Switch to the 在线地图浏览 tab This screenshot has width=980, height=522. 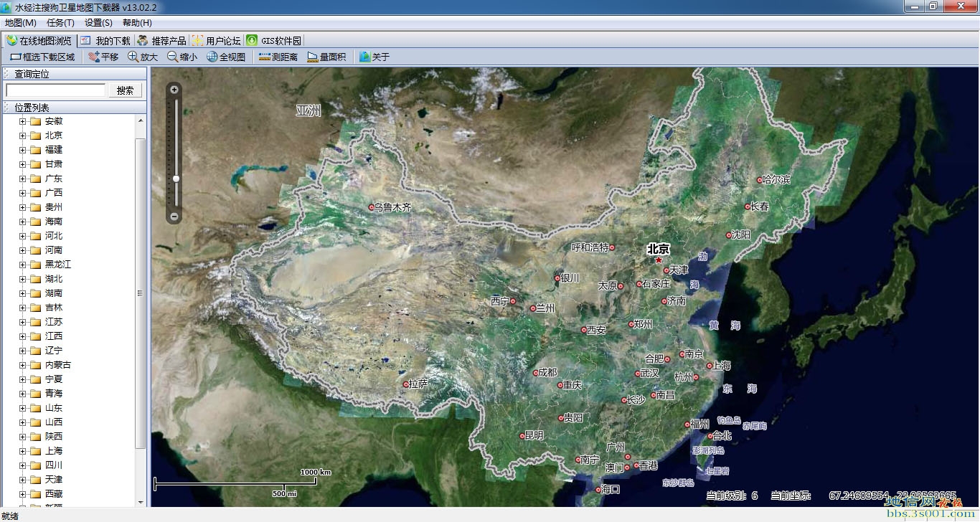[x=39, y=40]
